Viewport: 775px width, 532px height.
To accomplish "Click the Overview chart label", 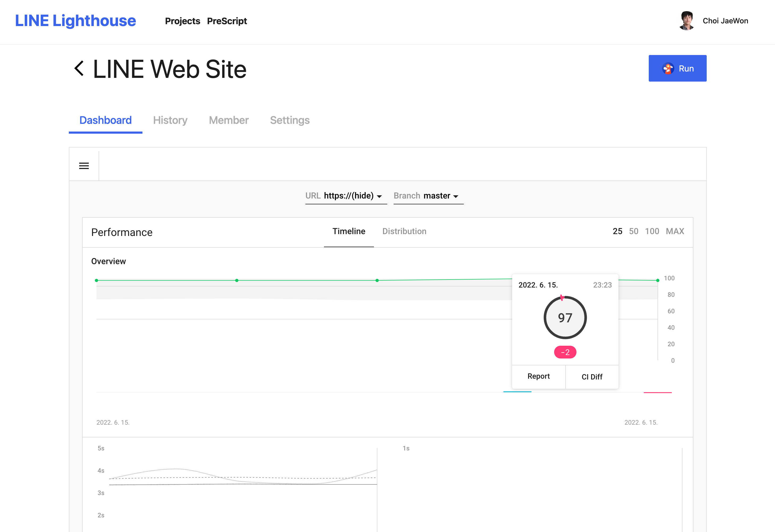I will [108, 261].
